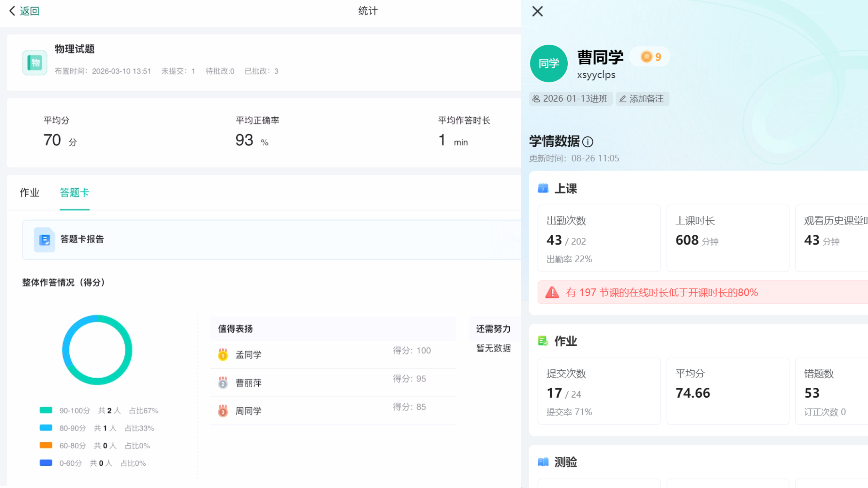Open the 曹同学 green avatar
The width and height of the screenshot is (868, 488).
(x=549, y=63)
